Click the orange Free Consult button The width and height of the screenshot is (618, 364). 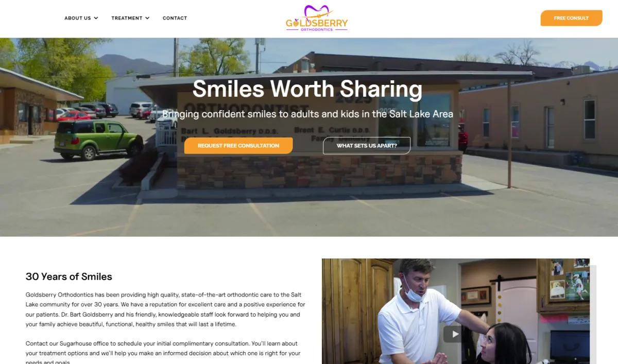pos(571,18)
